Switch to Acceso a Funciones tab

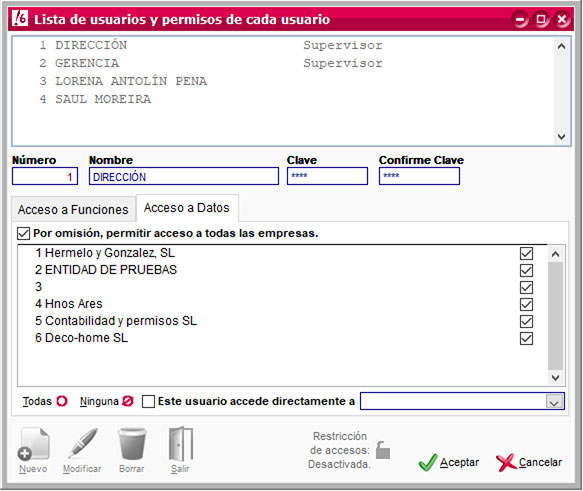point(73,210)
